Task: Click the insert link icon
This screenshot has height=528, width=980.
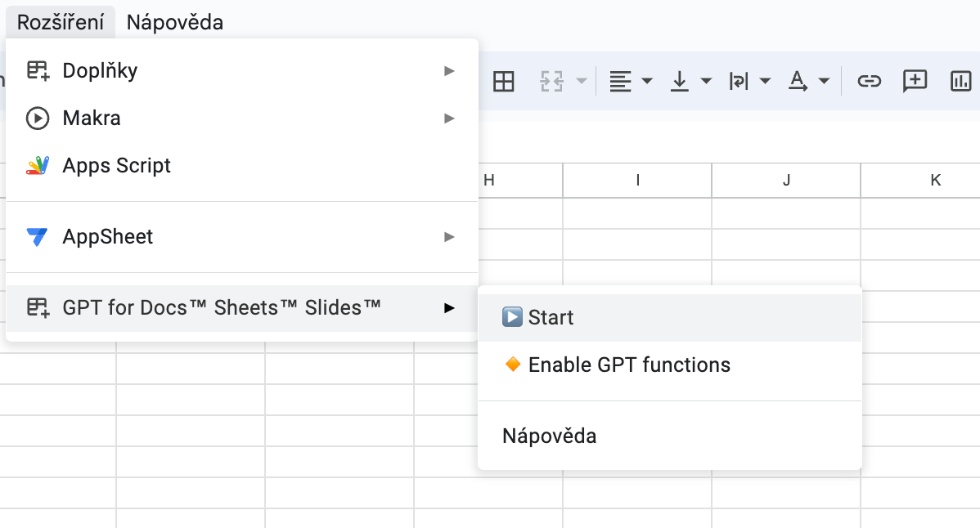Action: [869, 81]
